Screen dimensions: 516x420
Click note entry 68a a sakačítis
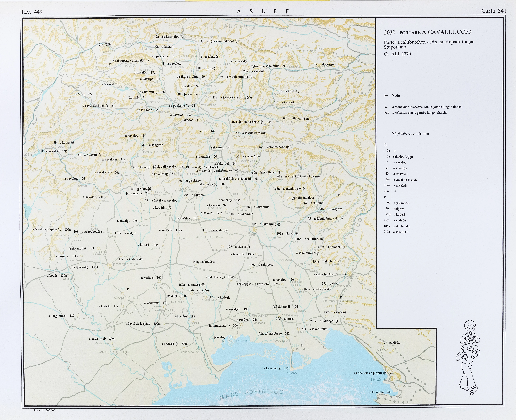click(x=415, y=113)
